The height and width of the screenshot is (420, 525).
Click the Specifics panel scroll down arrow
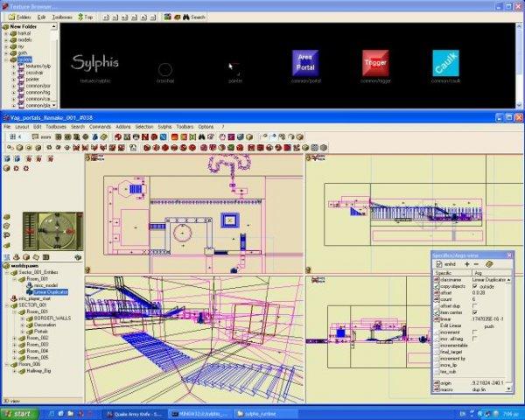tap(509, 388)
